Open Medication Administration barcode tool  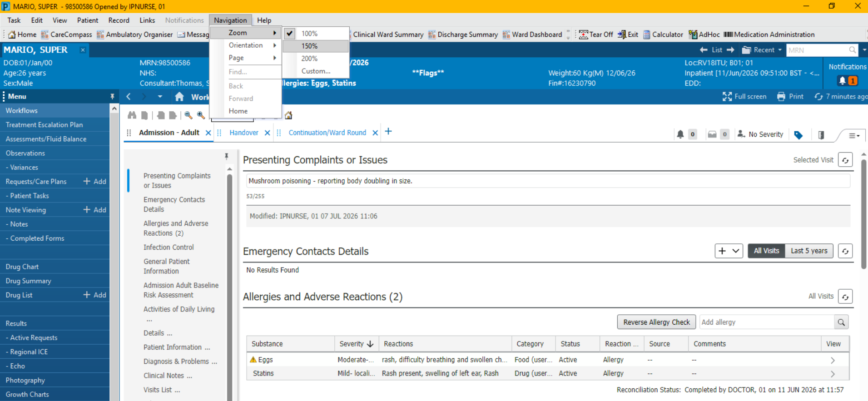769,35
